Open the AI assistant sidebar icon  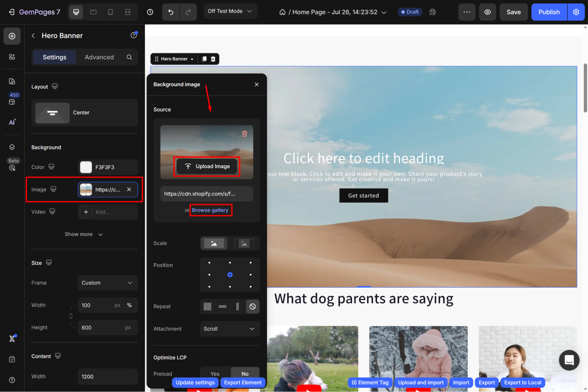(x=12, y=122)
